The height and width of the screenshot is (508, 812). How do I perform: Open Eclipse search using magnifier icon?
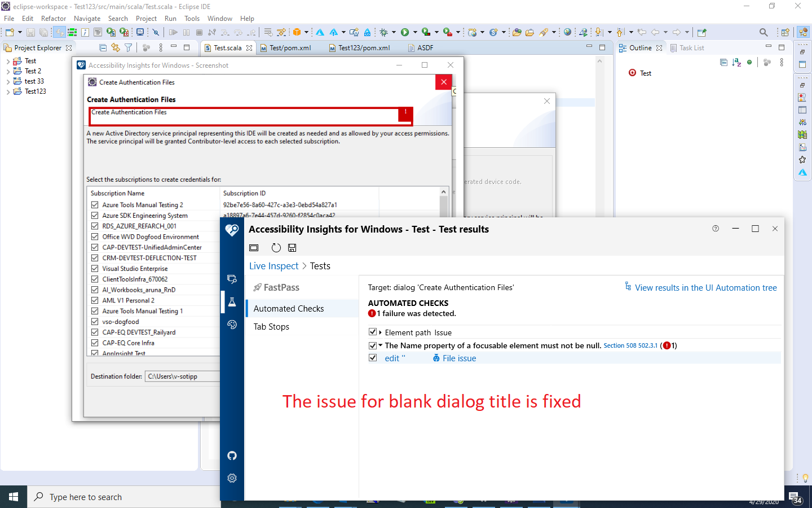point(763,32)
